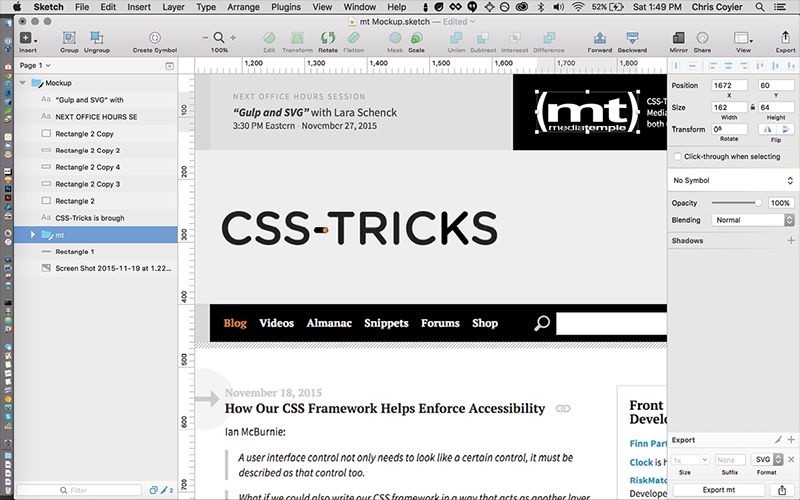Open the No Symbol dropdown
This screenshot has height=500, width=800.
pos(733,181)
